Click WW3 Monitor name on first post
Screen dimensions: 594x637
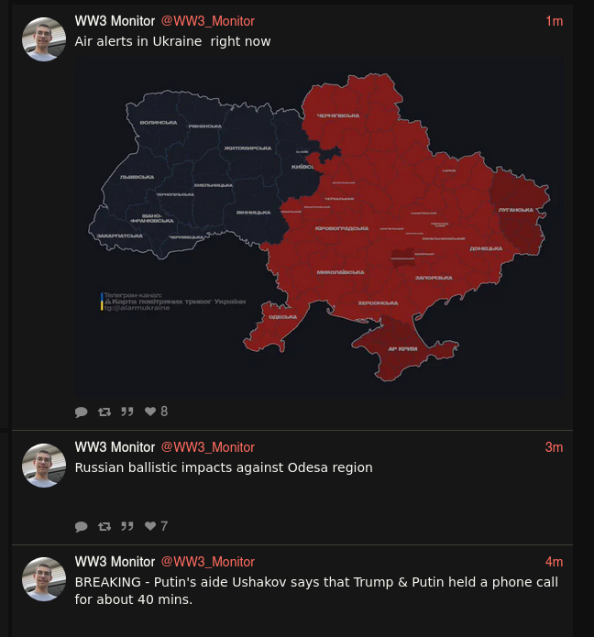click(115, 21)
